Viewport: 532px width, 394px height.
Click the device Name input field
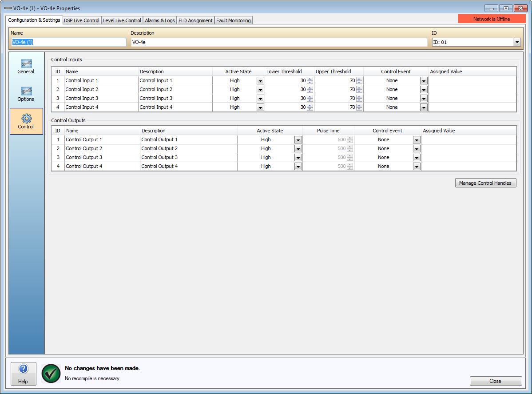coord(68,42)
